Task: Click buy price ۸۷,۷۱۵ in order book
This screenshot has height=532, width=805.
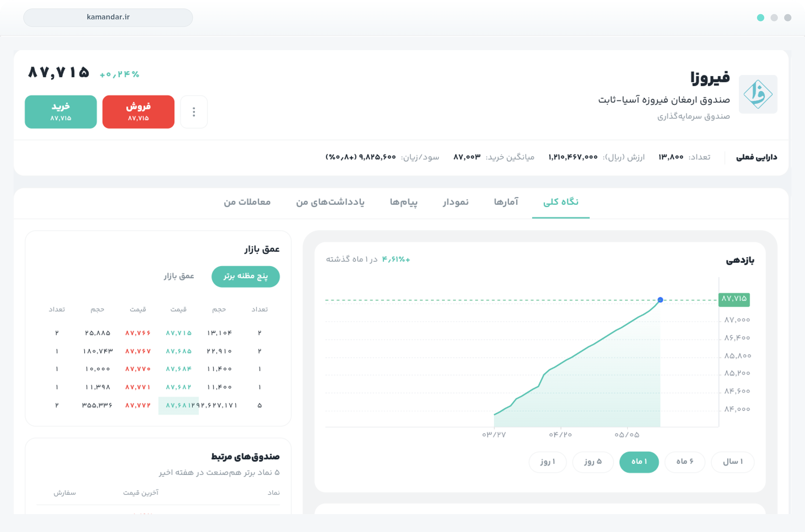Action: pos(179,333)
